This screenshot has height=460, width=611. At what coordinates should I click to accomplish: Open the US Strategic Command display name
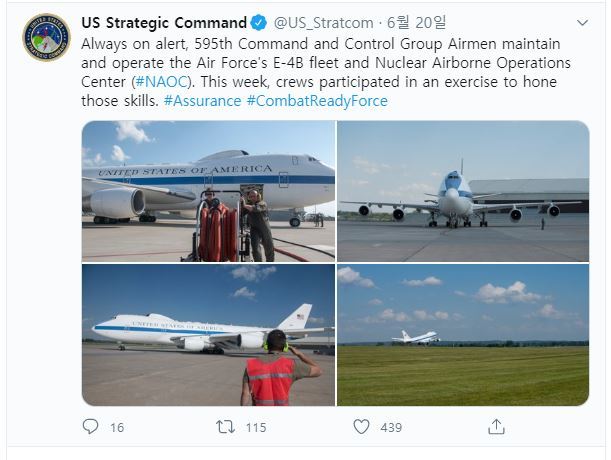[x=163, y=23]
